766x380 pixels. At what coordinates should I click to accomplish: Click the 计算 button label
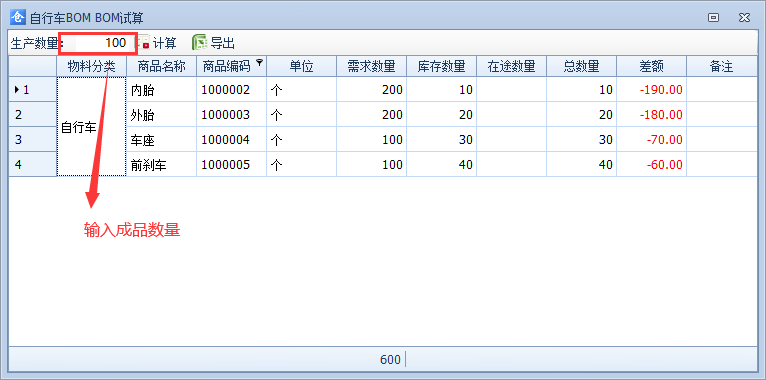click(165, 43)
